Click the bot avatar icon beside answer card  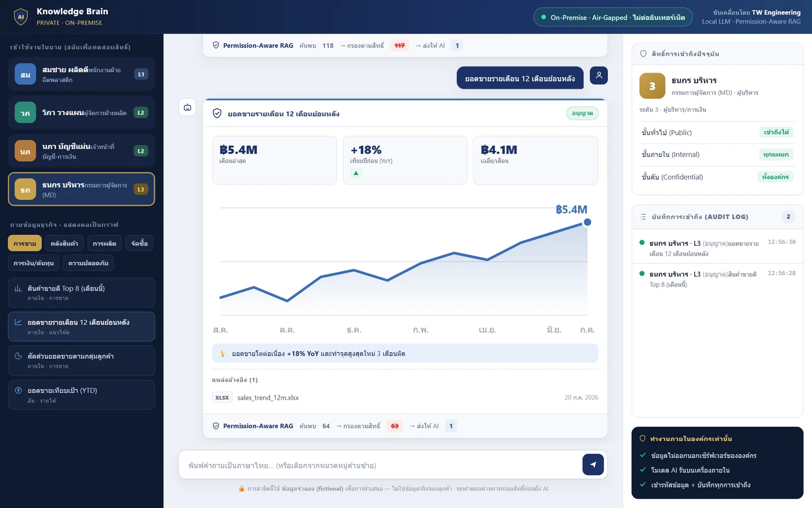(x=187, y=107)
